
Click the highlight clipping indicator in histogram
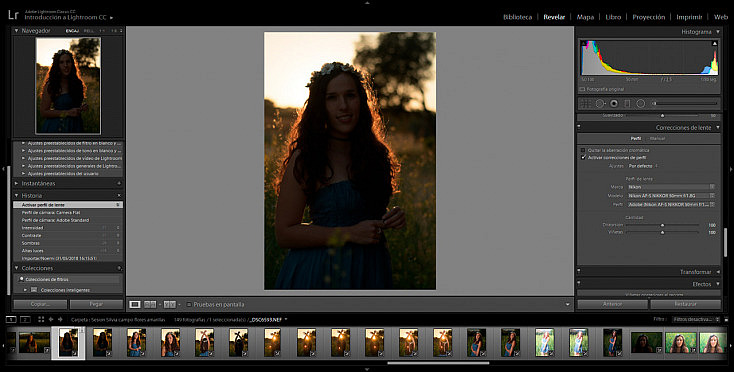pyautogui.click(x=714, y=44)
